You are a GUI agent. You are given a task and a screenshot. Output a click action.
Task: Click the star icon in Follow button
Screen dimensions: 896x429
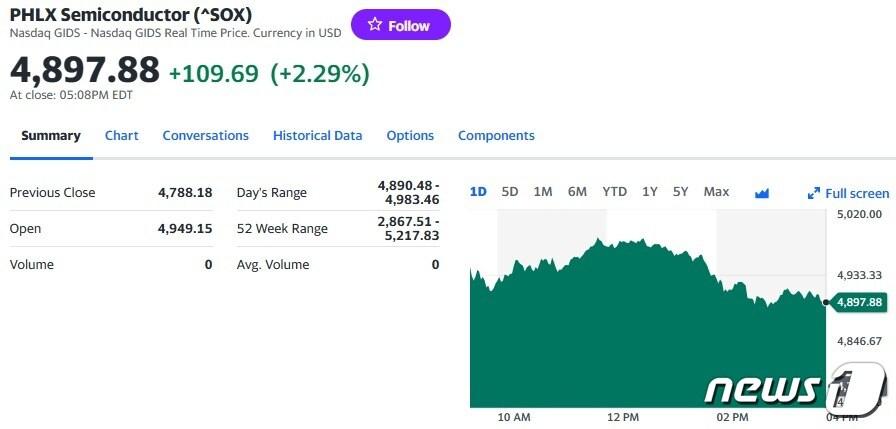tap(375, 25)
